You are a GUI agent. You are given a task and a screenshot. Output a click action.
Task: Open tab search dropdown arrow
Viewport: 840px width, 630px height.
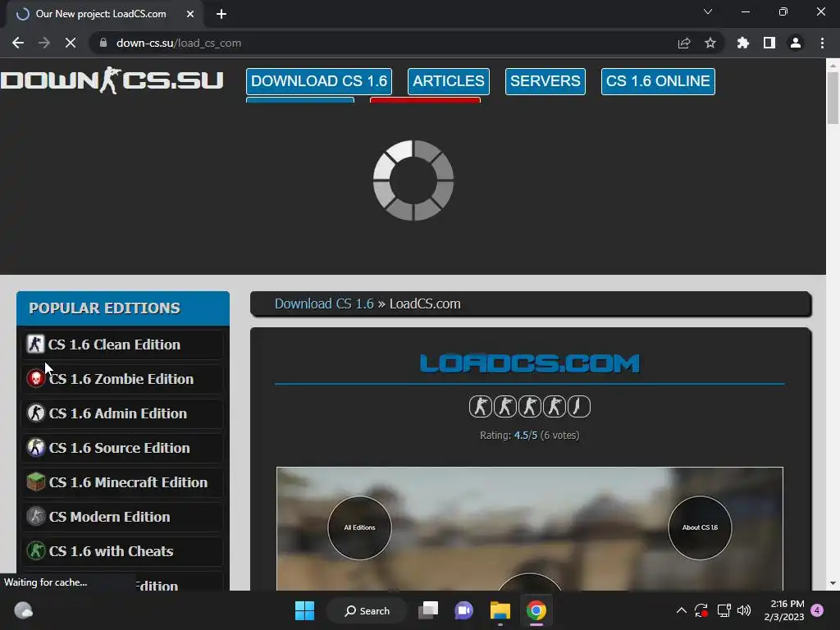coord(708,11)
